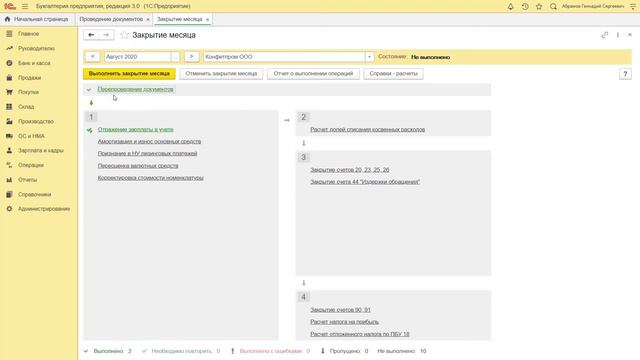This screenshot has width=640, height=360.
Task: Open Зарплата и кадры section
Action: [40, 151]
